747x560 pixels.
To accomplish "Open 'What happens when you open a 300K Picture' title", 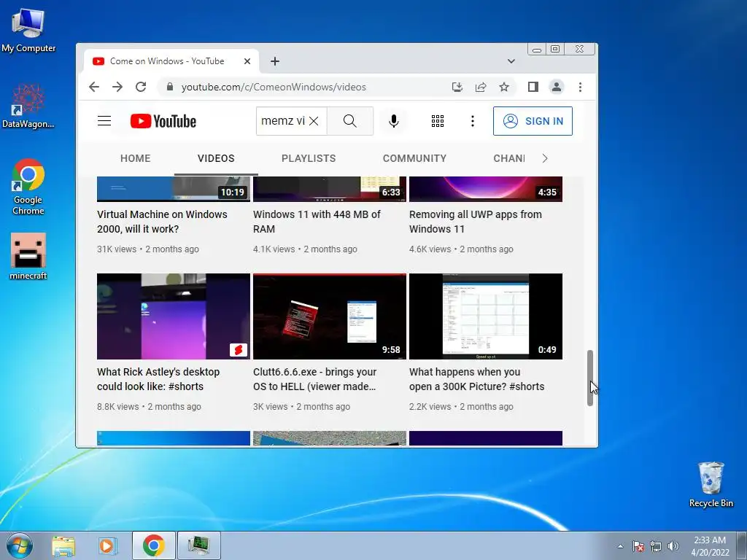I will pos(476,379).
